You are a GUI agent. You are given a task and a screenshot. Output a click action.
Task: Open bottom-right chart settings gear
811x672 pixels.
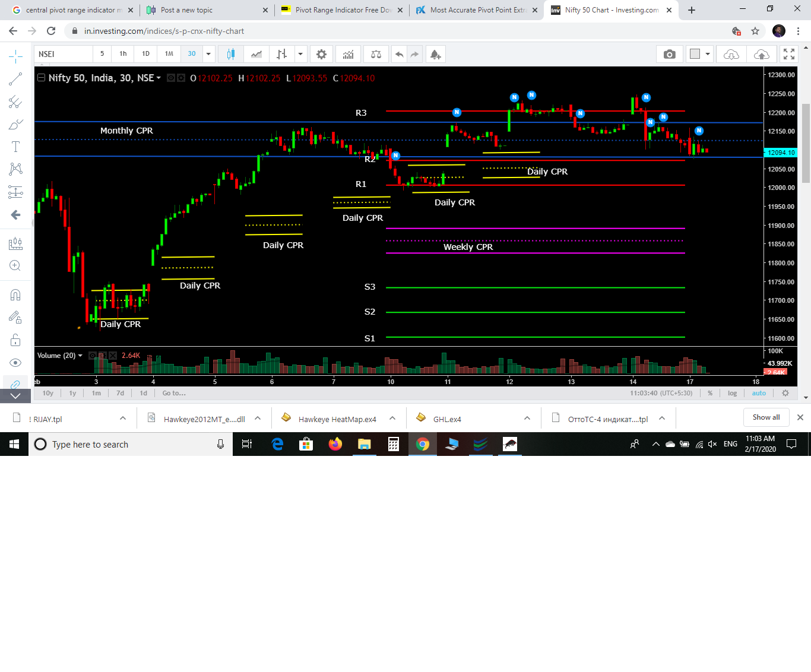(x=785, y=393)
